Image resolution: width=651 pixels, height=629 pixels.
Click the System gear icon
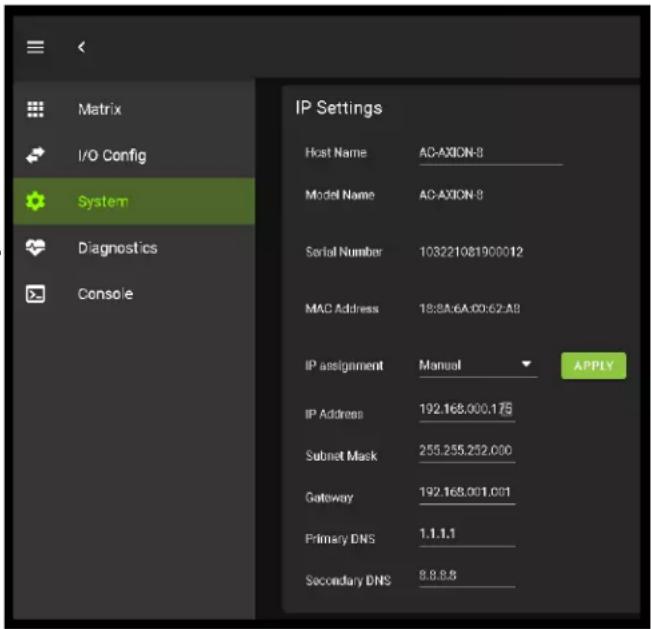pyautogui.click(x=35, y=201)
